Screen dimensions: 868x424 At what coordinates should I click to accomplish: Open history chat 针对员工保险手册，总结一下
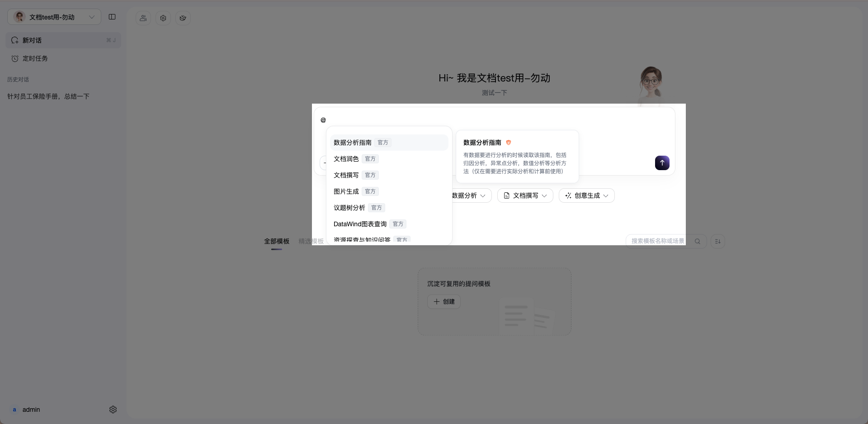pyautogui.click(x=48, y=96)
